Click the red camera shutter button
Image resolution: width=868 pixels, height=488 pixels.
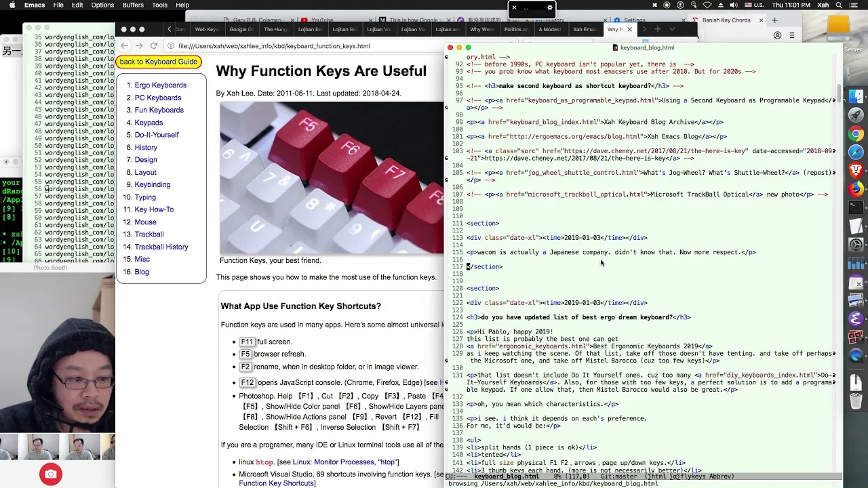(x=51, y=474)
